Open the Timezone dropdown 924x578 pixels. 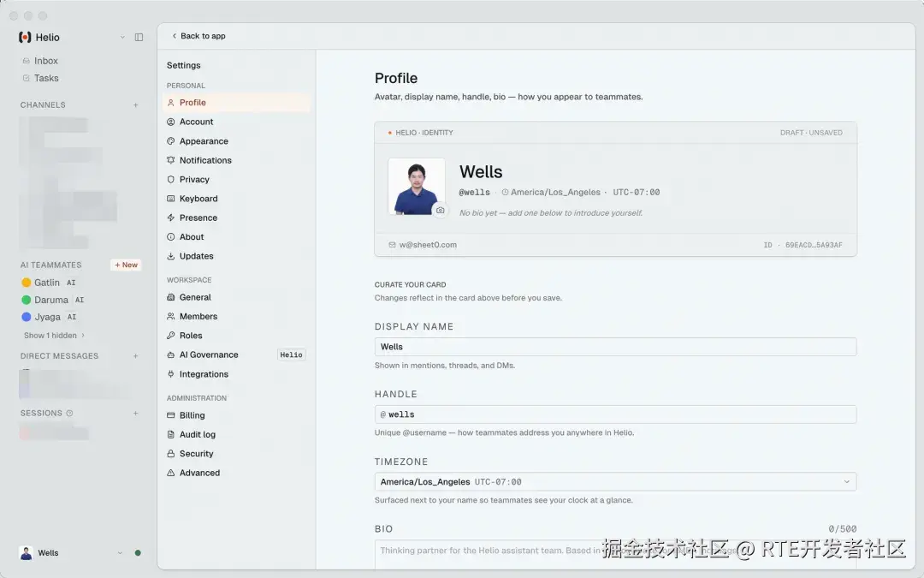(615, 482)
